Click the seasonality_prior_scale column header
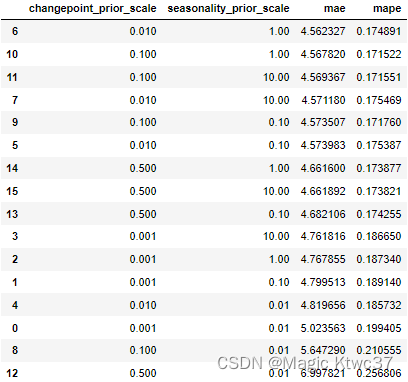 228,9
